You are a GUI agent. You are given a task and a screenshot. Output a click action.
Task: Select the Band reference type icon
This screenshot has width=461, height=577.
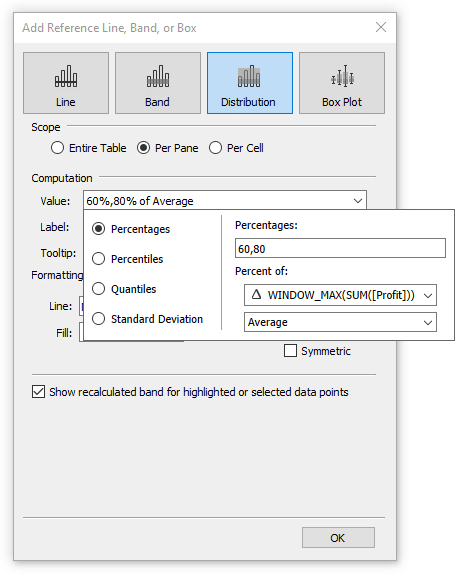158,83
